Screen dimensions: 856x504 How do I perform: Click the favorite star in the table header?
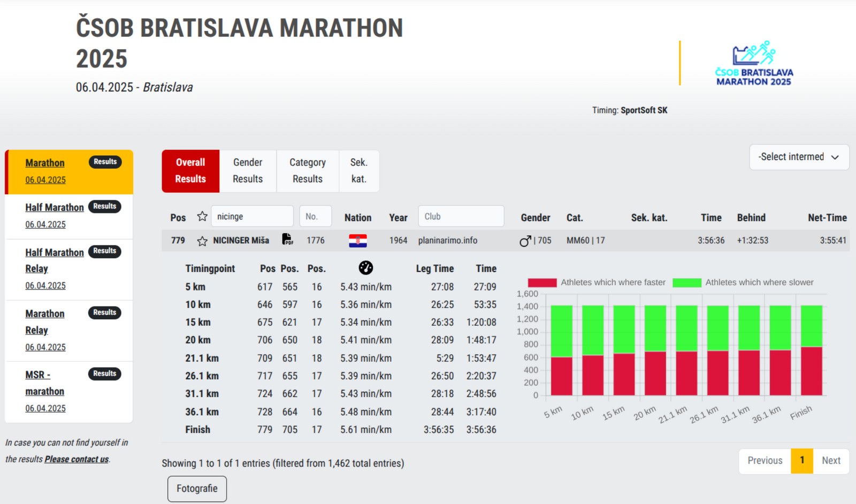click(202, 217)
